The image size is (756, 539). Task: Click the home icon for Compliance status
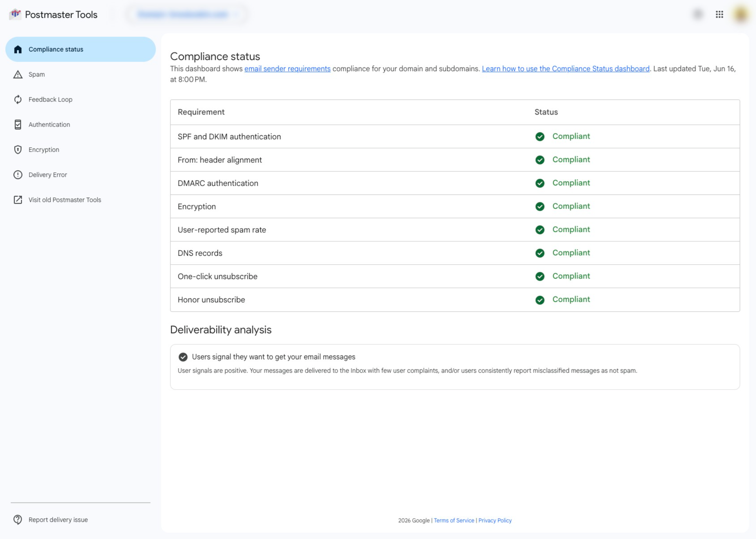pyautogui.click(x=18, y=49)
